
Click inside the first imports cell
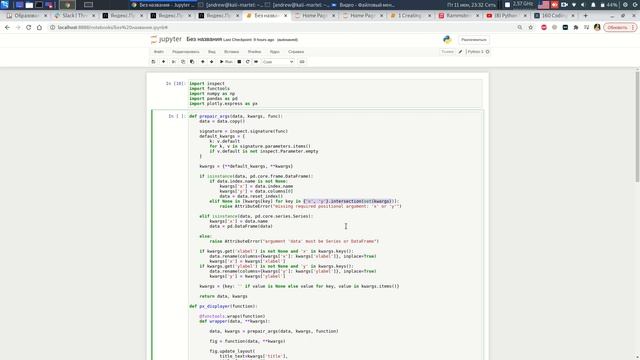[x=336, y=93]
